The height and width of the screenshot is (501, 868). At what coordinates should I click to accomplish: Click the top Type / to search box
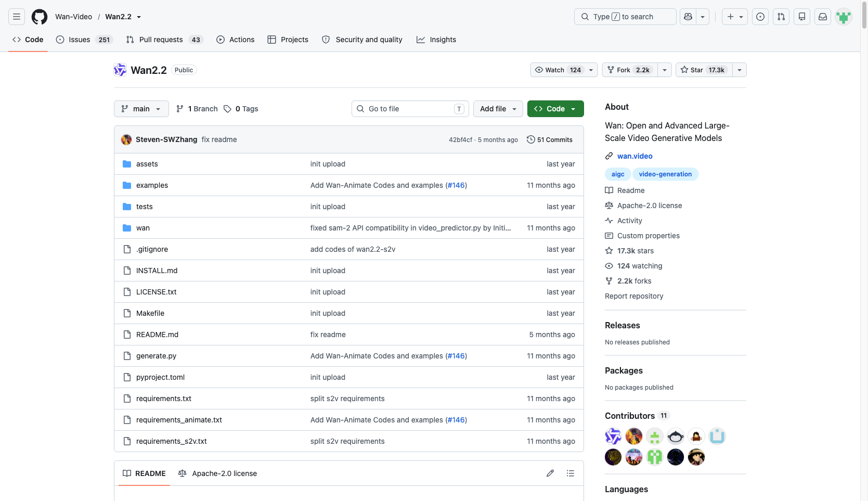point(625,17)
